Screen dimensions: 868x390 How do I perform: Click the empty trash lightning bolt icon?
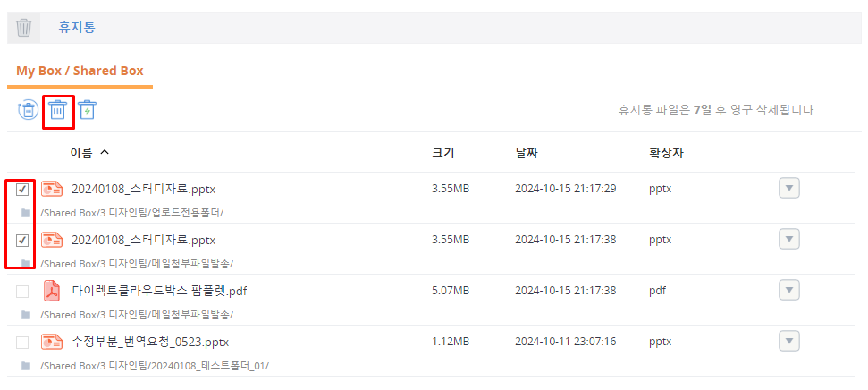[87, 110]
